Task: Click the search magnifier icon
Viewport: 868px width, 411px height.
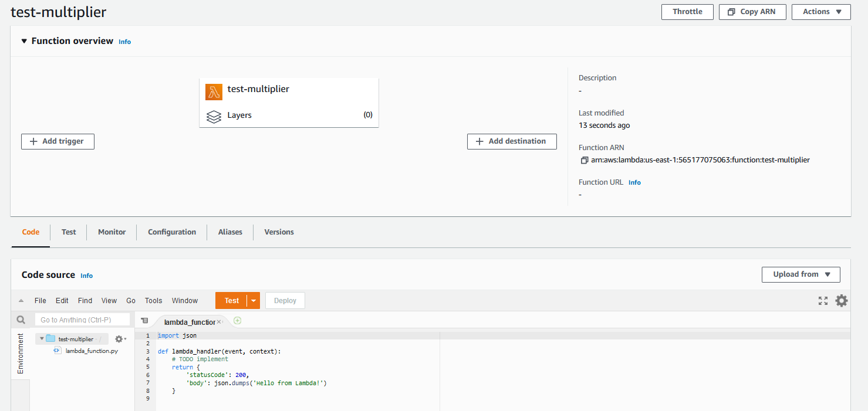Action: 21,320
